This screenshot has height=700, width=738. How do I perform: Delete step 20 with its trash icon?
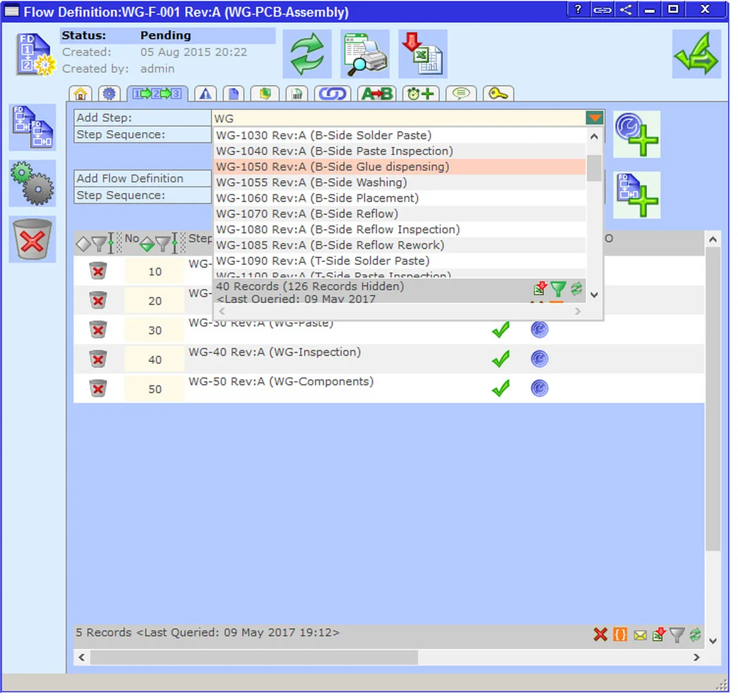(x=98, y=300)
